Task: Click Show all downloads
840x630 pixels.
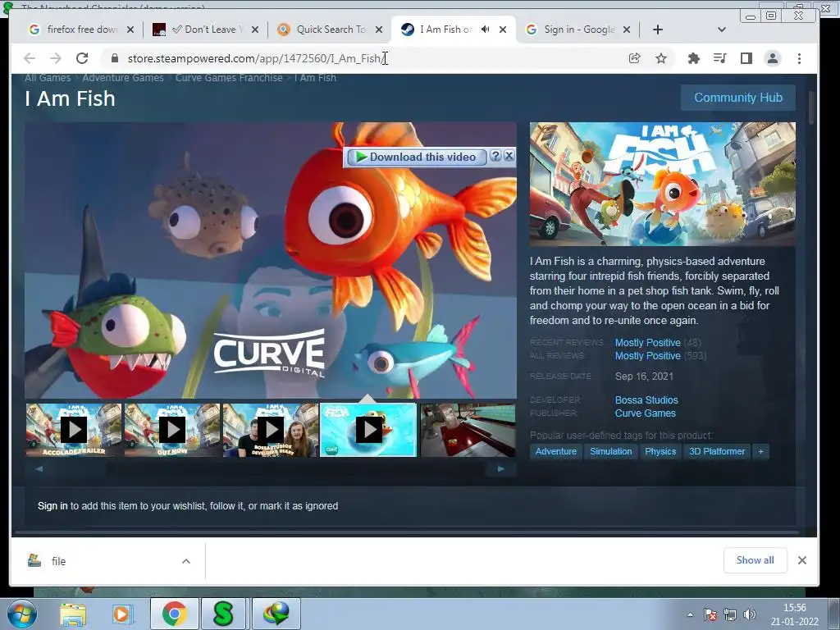Action: coord(755,559)
